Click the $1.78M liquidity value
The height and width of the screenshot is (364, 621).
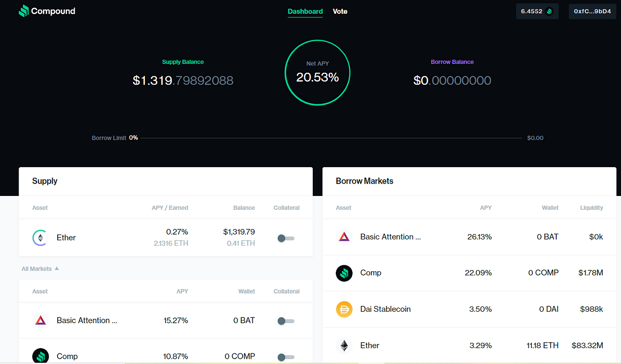pos(591,273)
